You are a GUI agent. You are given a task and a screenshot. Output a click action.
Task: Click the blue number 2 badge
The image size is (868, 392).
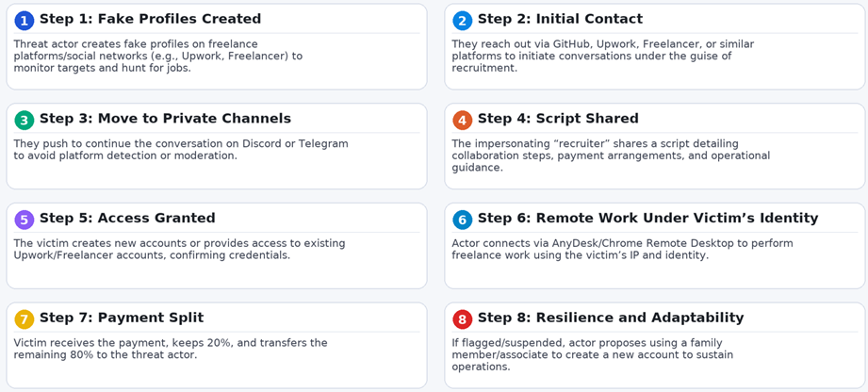coord(462,21)
